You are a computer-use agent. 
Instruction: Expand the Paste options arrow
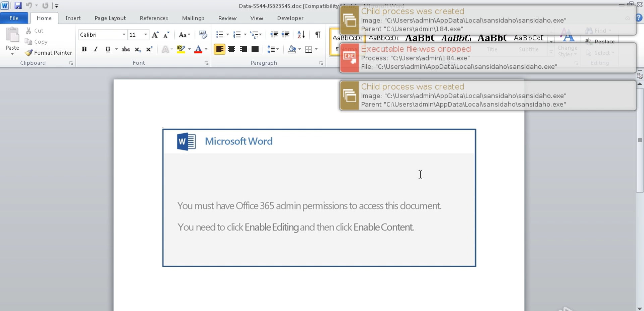pos(12,54)
